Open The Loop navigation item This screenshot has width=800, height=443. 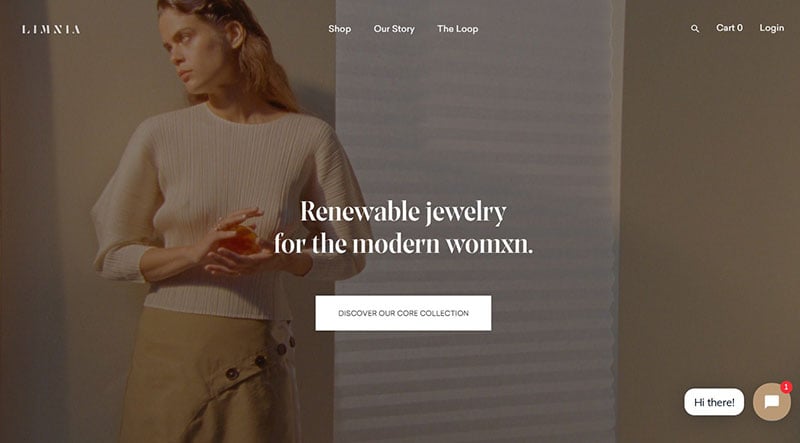click(x=458, y=29)
